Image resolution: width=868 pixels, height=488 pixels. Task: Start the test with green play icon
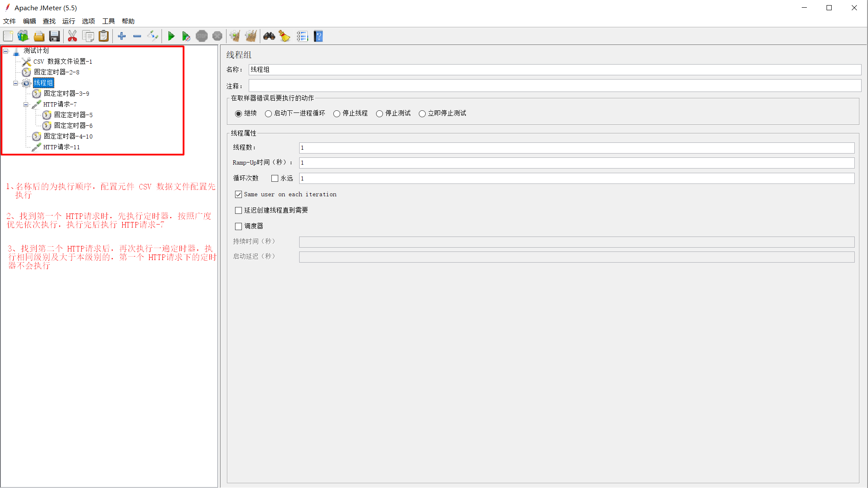[171, 36]
